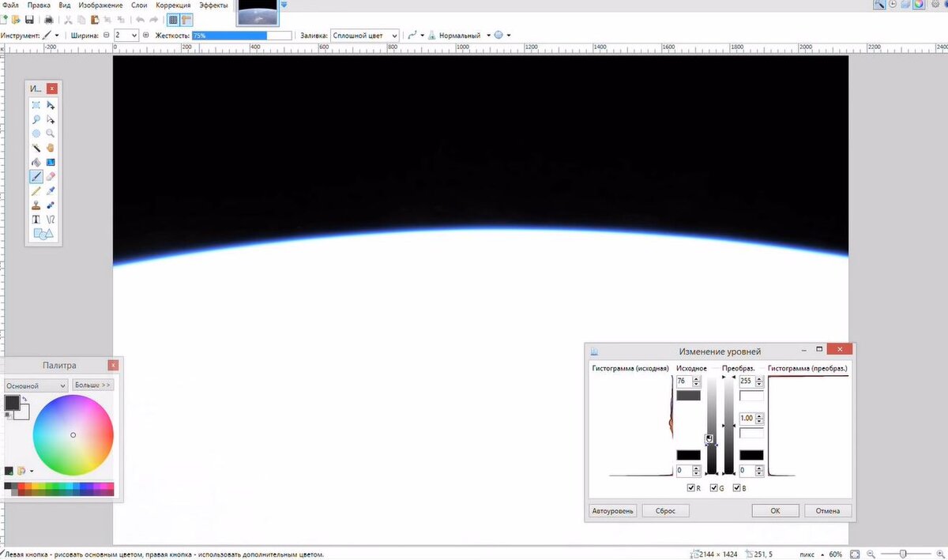Select the Text tool
Viewport: 948px width, 560px height.
pos(36,220)
